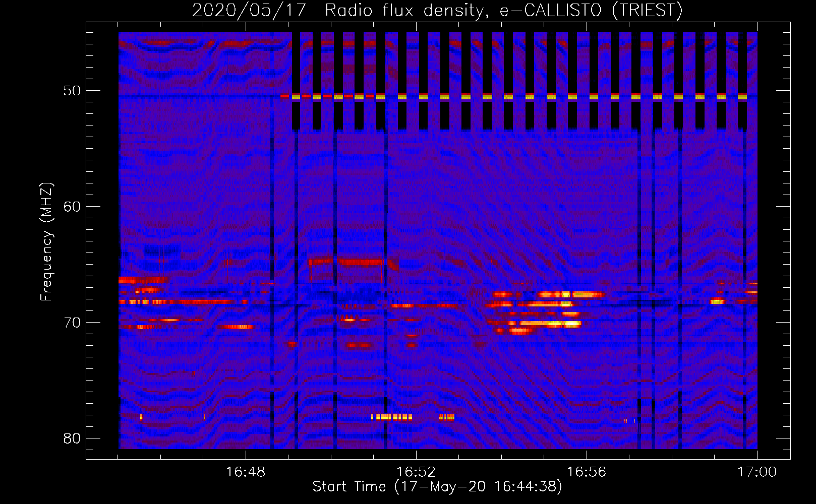The width and height of the screenshot is (816, 504).
Task: Click the plot title 'Radio flux density, e-CALLISTO (TRIEST)'
Action: [x=503, y=10]
